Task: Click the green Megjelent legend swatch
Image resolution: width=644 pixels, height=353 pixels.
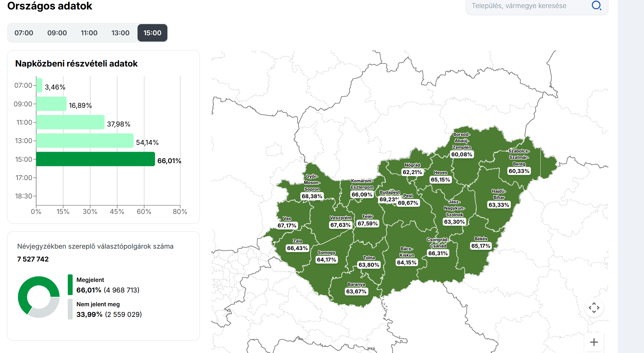Action: (70, 285)
